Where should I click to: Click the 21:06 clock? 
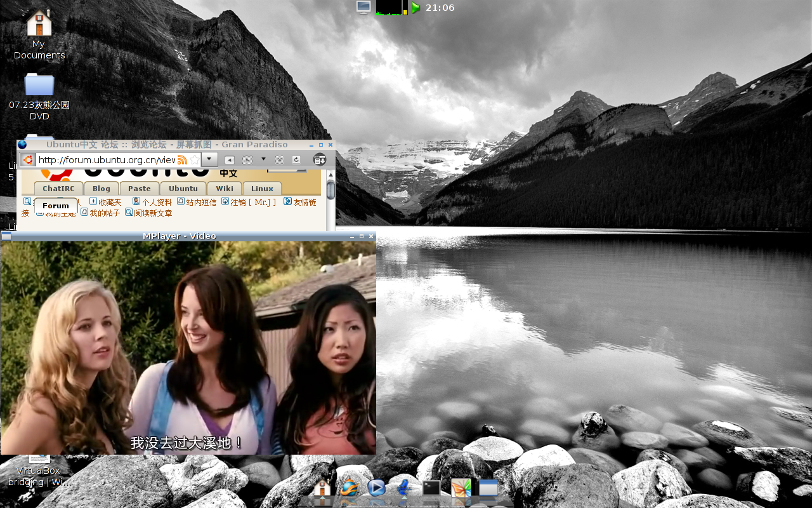coord(440,8)
